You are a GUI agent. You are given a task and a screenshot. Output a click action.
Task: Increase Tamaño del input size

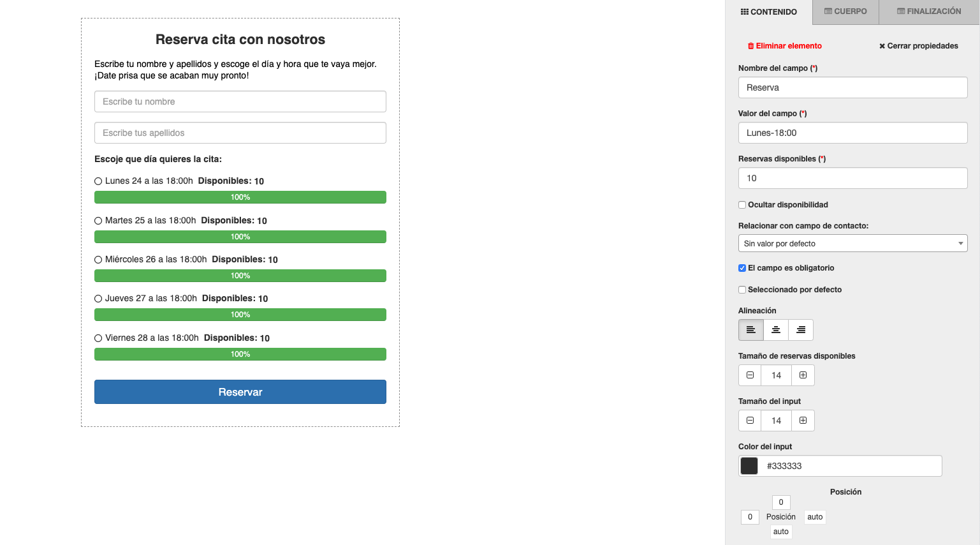click(803, 421)
